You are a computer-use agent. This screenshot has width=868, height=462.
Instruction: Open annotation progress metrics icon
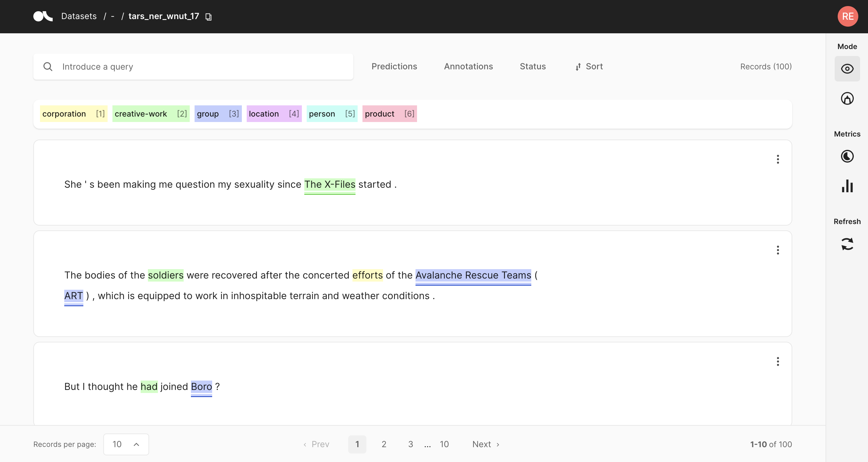(x=847, y=156)
